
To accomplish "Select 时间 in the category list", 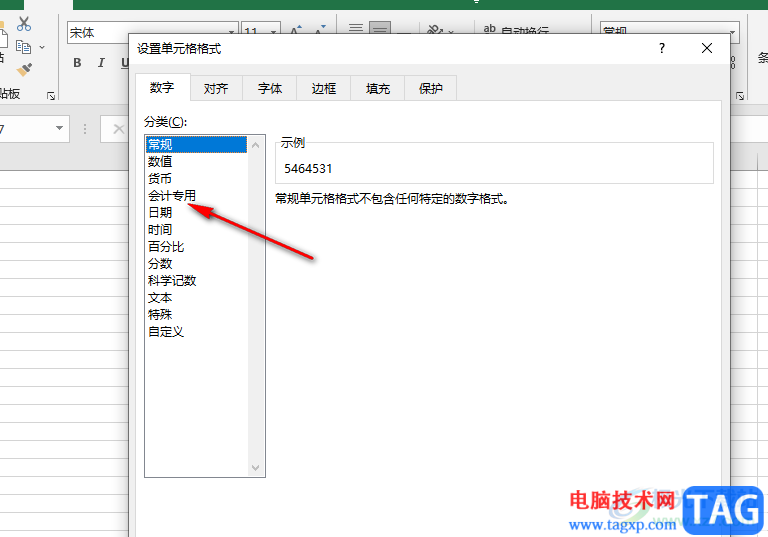I will point(196,229).
